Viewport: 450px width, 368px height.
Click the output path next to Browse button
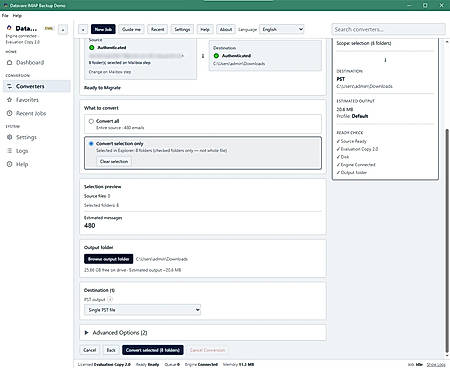[162, 259]
